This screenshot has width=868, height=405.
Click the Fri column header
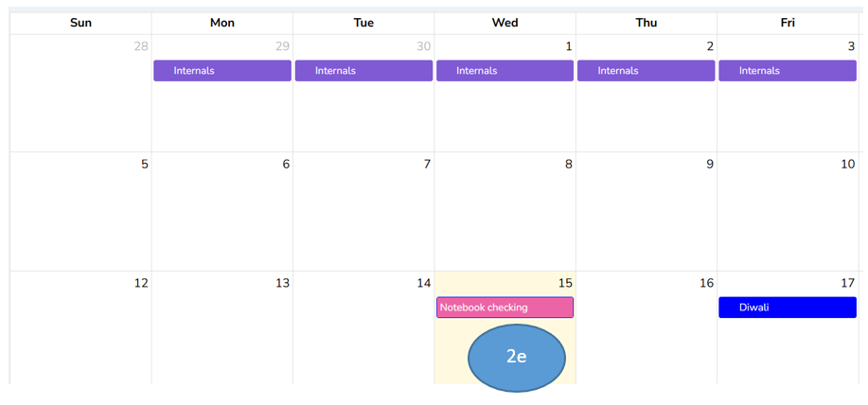[x=788, y=23]
